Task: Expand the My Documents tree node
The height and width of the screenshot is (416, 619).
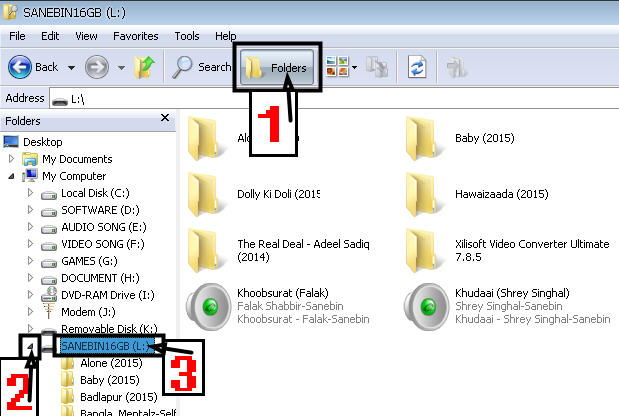Action: coord(11,159)
